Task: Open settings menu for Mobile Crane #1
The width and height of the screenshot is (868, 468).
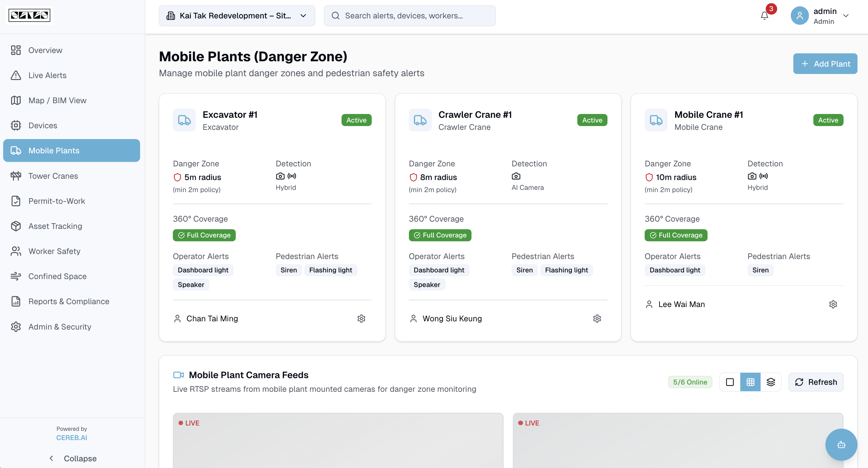Action: [x=833, y=304]
